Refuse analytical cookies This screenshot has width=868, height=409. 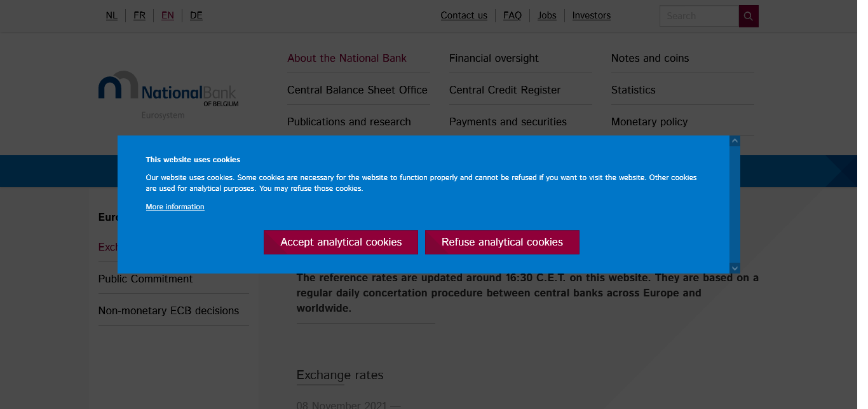click(502, 242)
